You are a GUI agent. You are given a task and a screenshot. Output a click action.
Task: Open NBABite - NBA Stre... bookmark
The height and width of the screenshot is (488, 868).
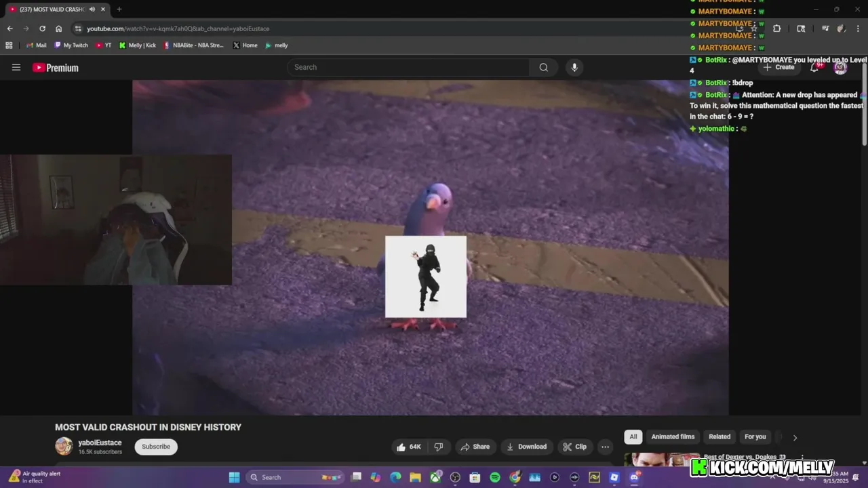click(193, 45)
